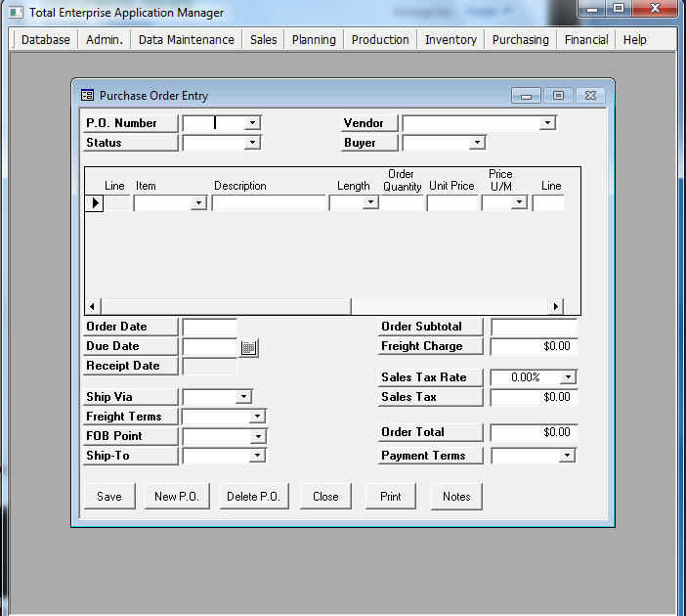
Task: Click the Delete P.O. button
Action: click(x=254, y=497)
